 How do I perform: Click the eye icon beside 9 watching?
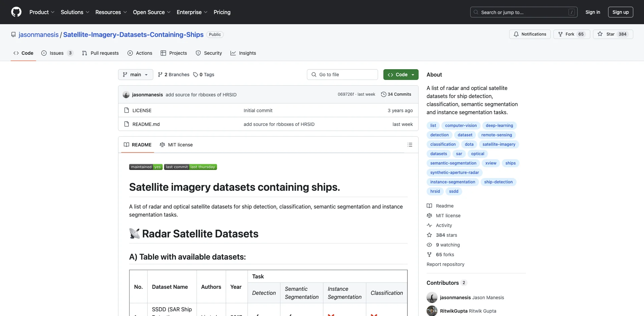coord(429,245)
